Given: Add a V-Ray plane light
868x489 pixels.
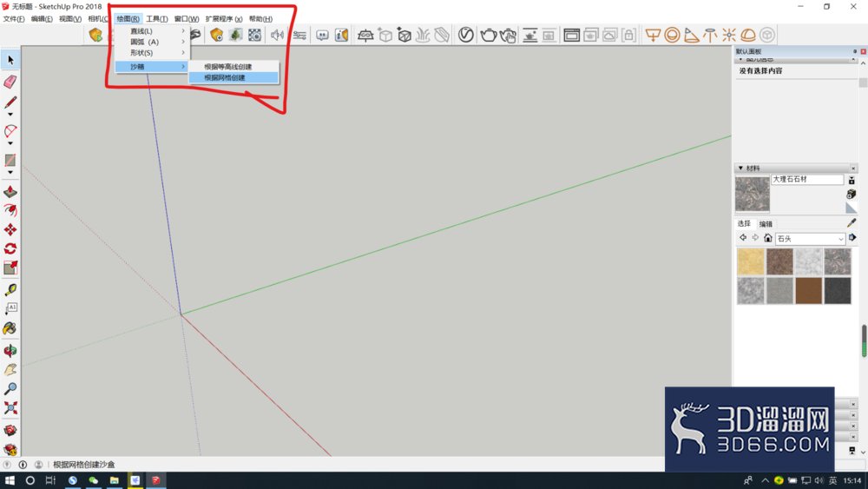Looking at the screenshot, I should (654, 36).
